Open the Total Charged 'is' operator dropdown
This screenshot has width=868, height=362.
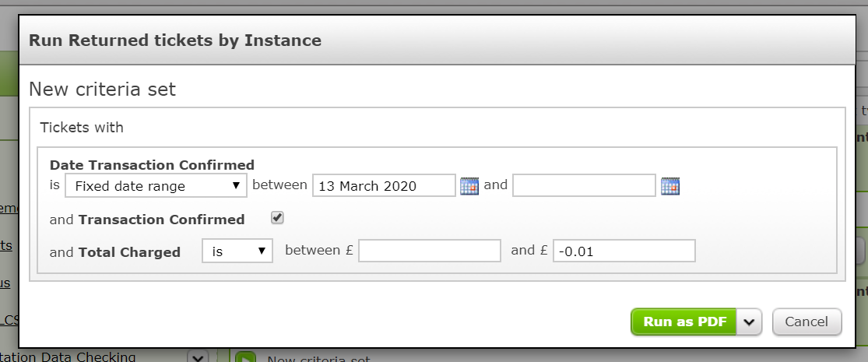tap(237, 251)
